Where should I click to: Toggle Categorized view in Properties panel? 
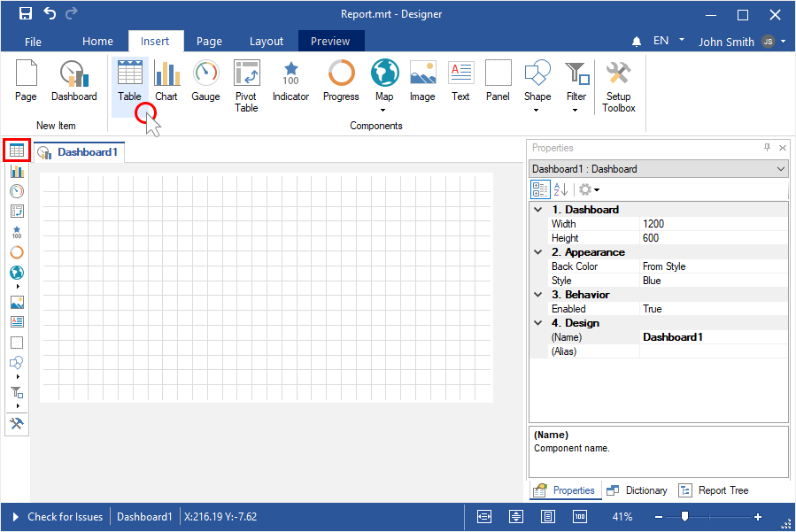click(x=539, y=189)
